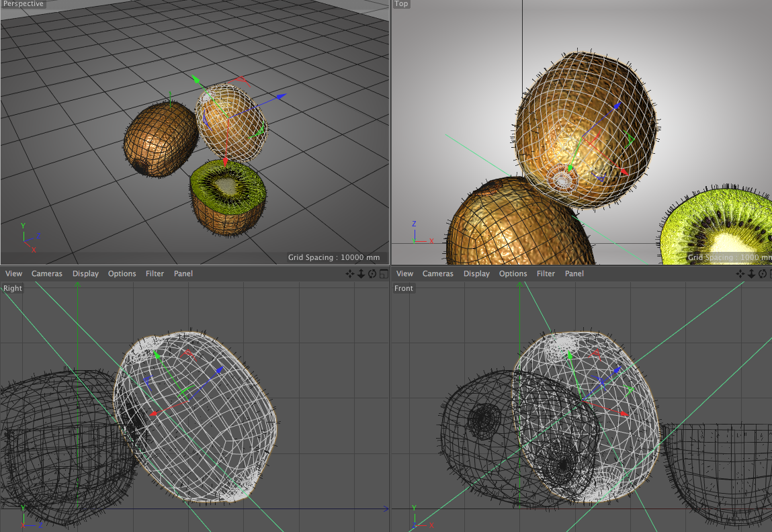This screenshot has height=532, width=772.
Task: Toggle maximize icon of the Right viewport
Action: (383, 273)
